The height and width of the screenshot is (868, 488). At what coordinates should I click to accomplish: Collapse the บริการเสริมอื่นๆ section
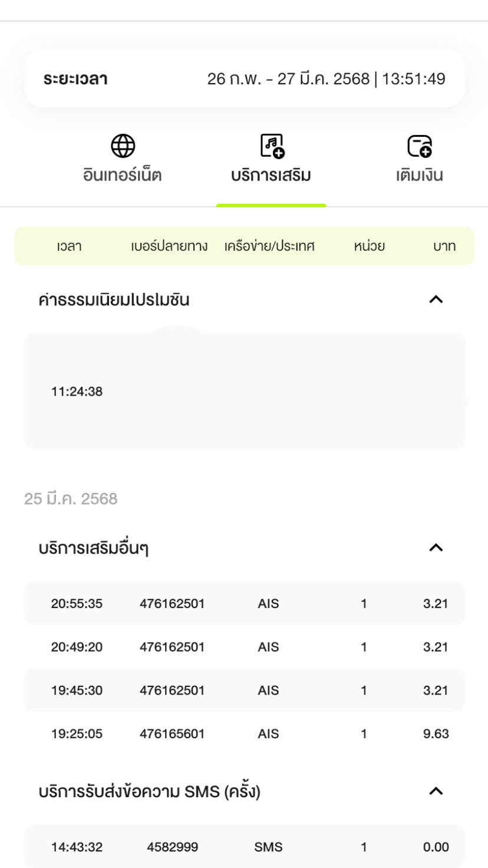436,548
